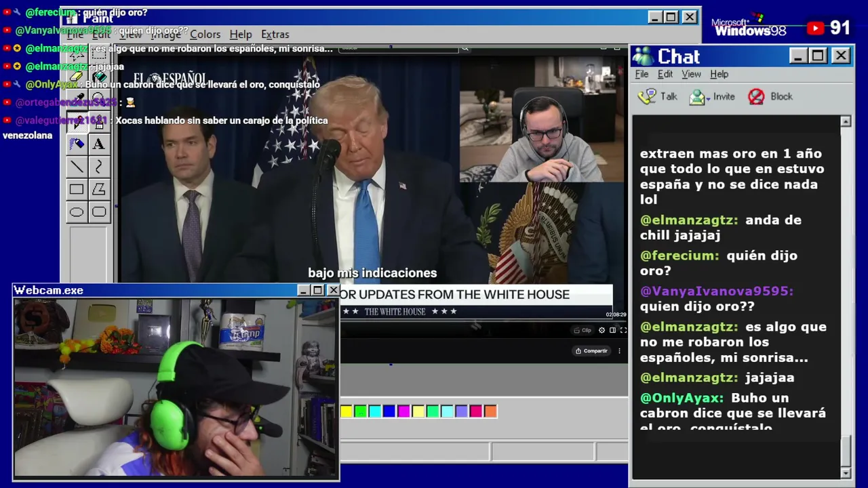Click the Chat scrollbar down arrow
Viewport: 868px width, 488px height.
coord(846,472)
